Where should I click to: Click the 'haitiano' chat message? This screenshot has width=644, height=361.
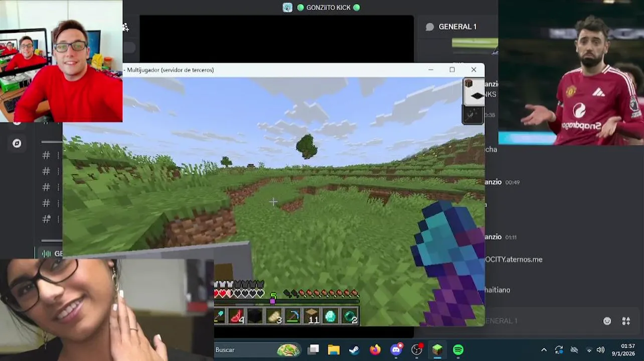tap(497, 290)
